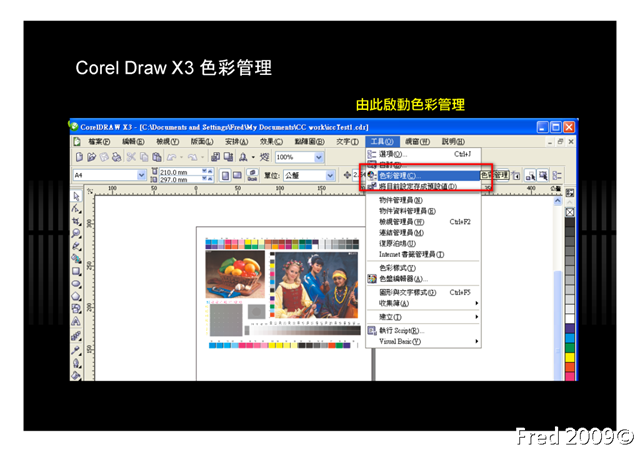640x452 pixels.
Task: Select the Text (A) tool
Action: [x=76, y=322]
